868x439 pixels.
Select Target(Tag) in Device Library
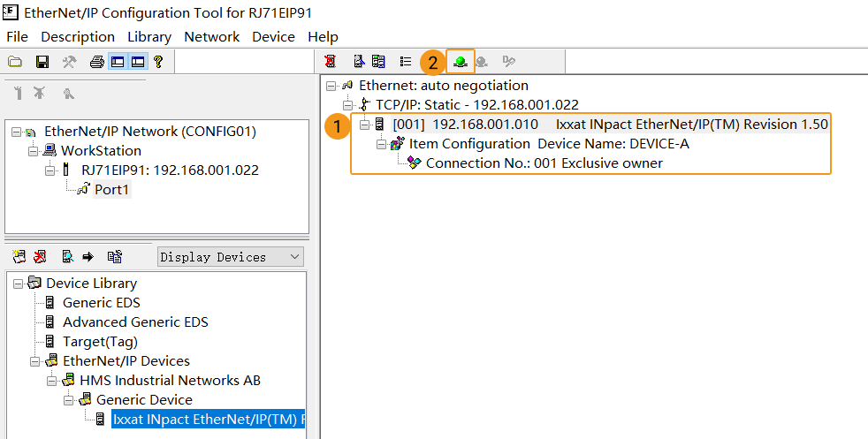tap(100, 342)
